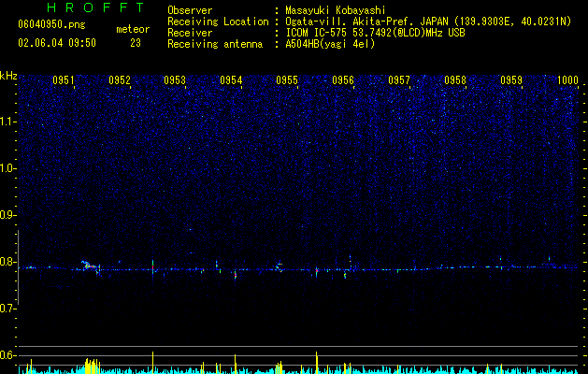Click the tall yellow power spike after 0955

click(317, 363)
